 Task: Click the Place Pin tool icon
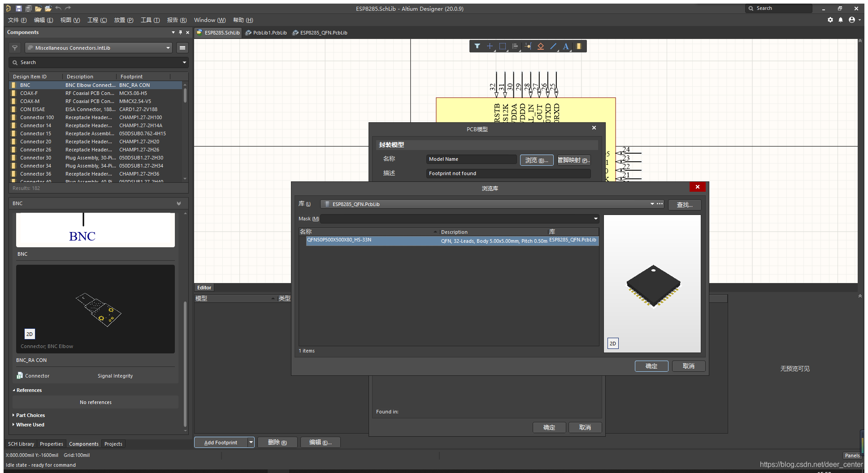point(528,46)
